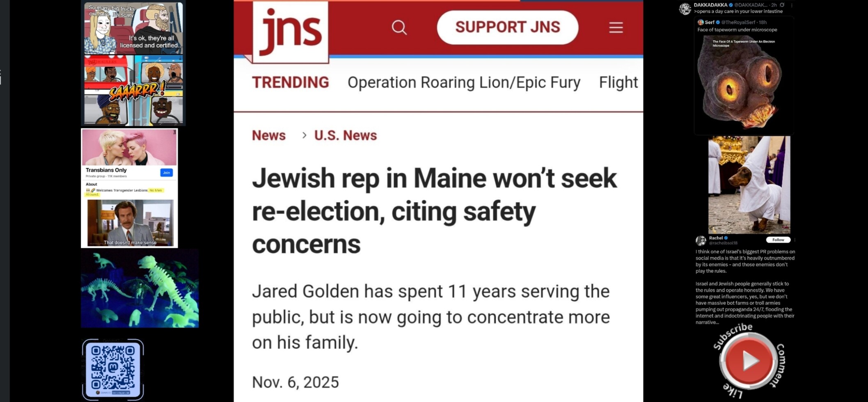The image size is (868, 402).
Task: Open the DAKKADAKKA post's three-dot menu
Action: click(x=792, y=5)
